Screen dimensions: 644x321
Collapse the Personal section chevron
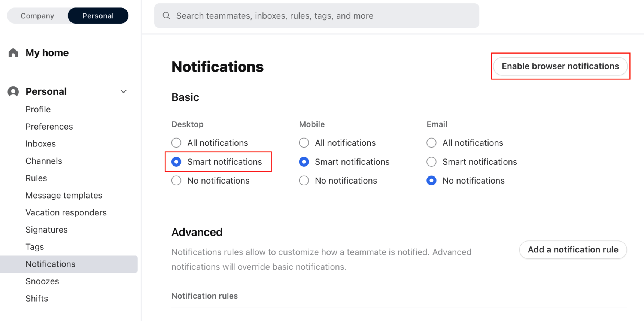(x=124, y=91)
